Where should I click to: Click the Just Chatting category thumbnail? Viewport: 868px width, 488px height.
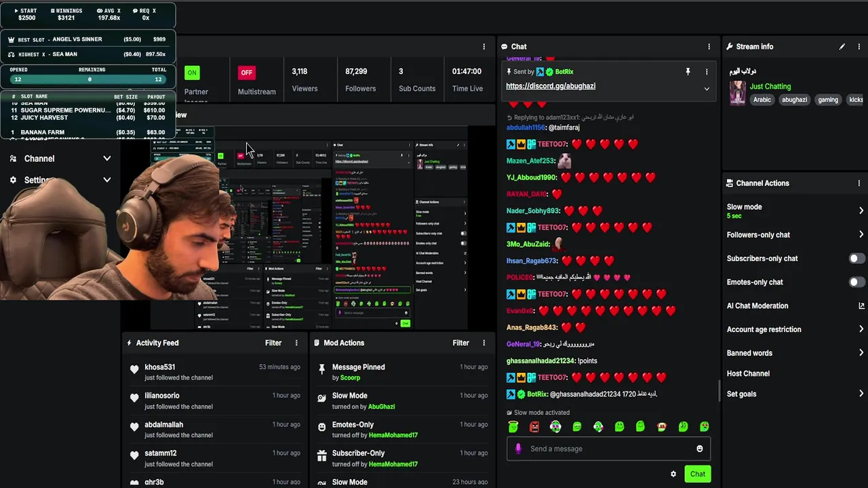click(x=738, y=94)
